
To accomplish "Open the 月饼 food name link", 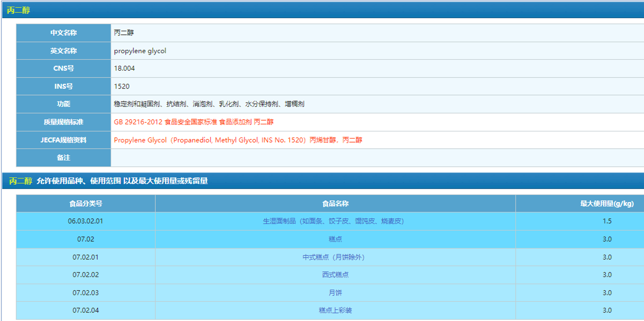I will tap(335, 293).
